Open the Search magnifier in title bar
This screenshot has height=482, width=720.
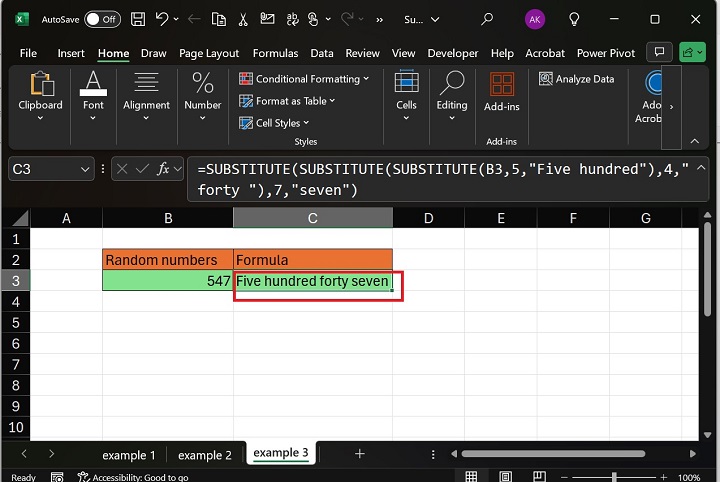tap(487, 19)
